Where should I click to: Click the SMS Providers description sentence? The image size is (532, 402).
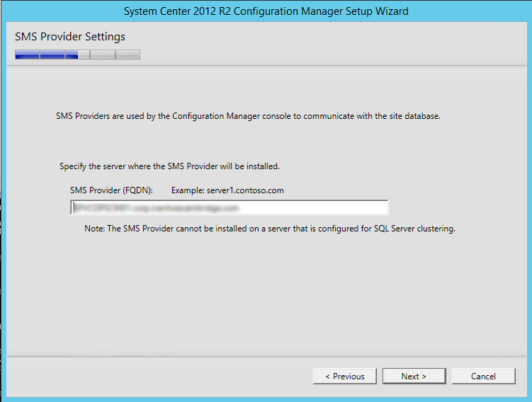point(248,116)
